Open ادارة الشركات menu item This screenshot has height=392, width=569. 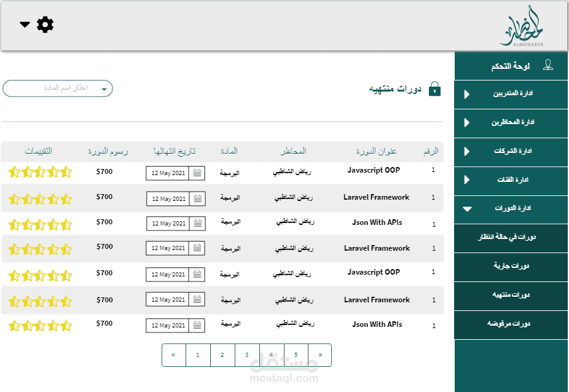pos(511,152)
